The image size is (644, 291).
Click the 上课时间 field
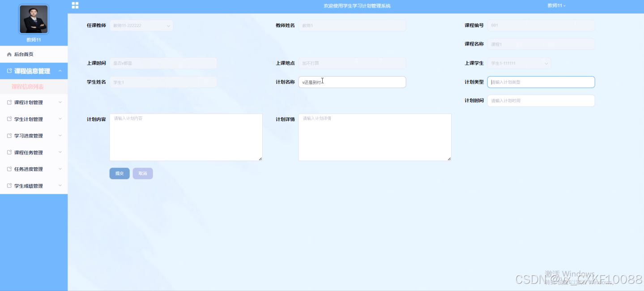(x=163, y=63)
